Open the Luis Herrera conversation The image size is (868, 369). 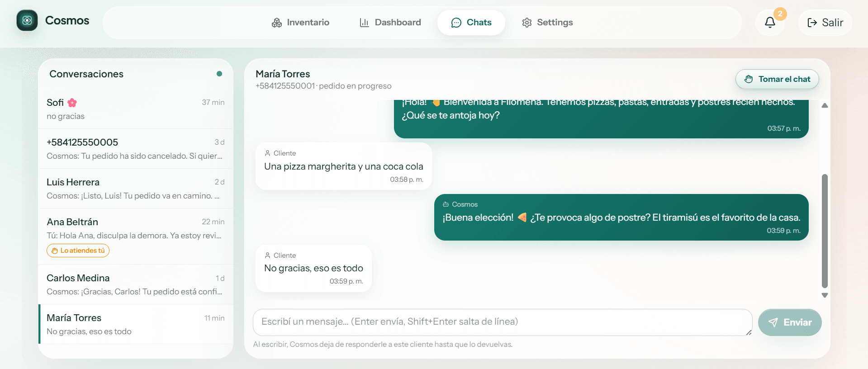136,189
